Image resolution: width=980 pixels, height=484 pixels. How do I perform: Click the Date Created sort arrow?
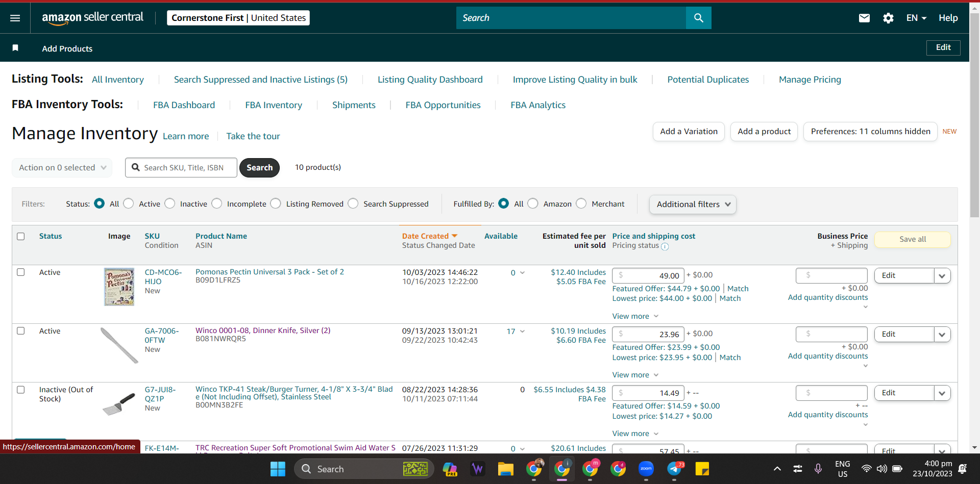click(x=454, y=236)
